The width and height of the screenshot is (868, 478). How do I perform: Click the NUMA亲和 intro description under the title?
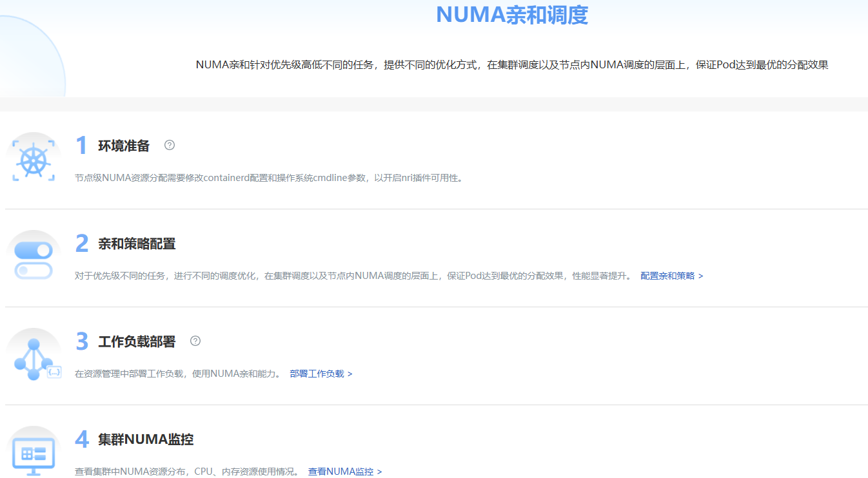[511, 64]
